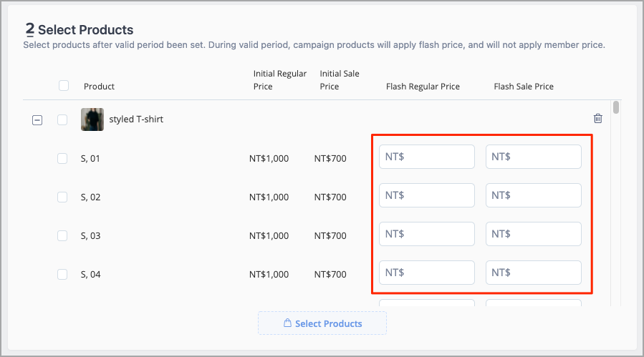Focus Flash Regular Price field for S, 01
The image size is (644, 357).
click(427, 157)
